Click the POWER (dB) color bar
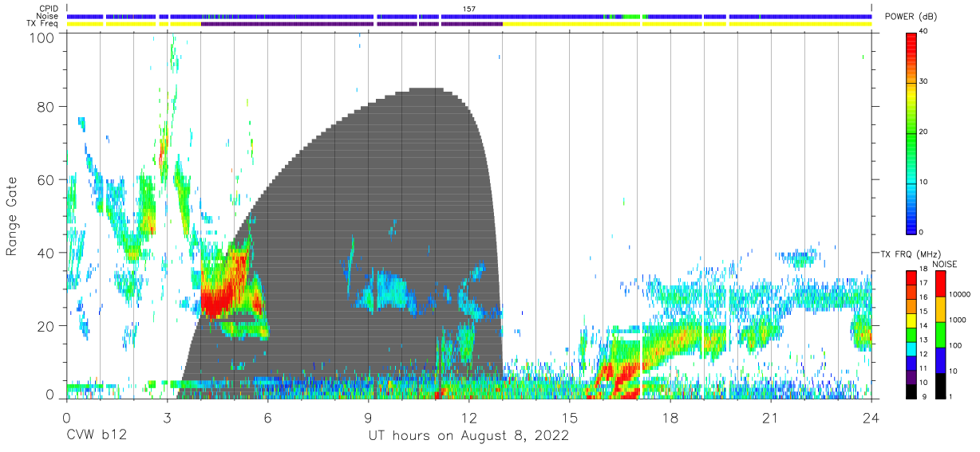 (x=912, y=132)
